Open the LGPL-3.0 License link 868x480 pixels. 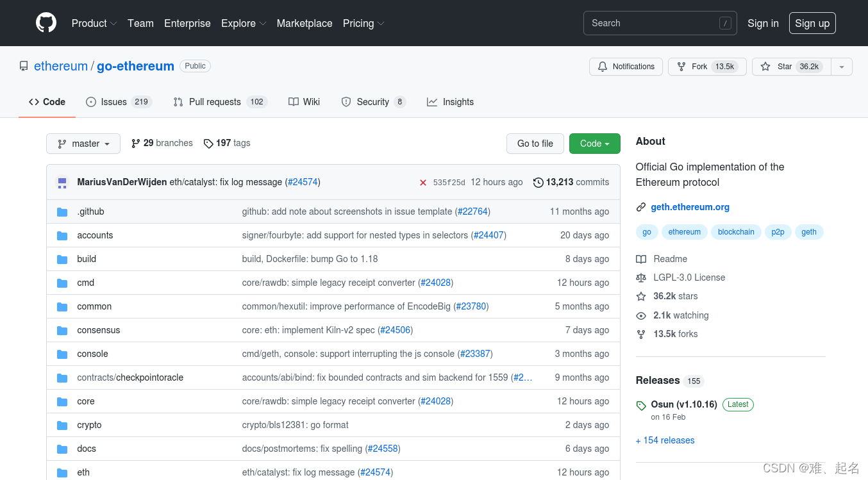click(689, 277)
